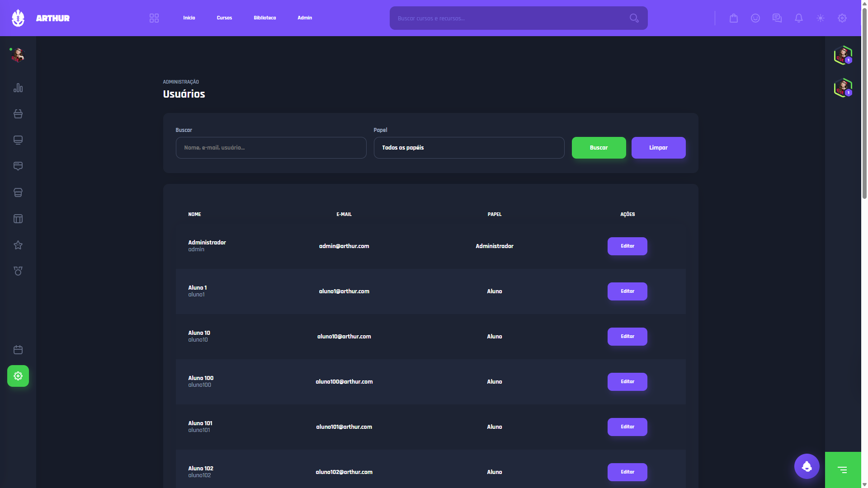Click the sidebar user avatar

click(18, 55)
